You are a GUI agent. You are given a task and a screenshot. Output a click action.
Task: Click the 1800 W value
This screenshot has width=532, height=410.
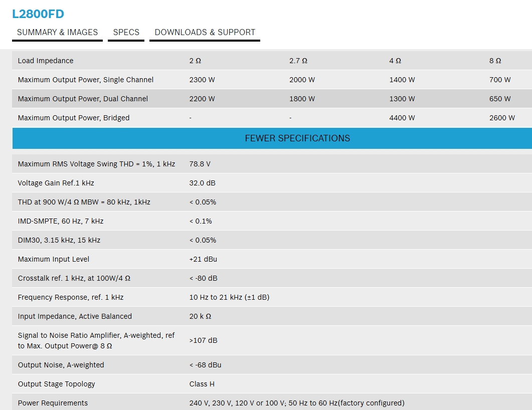pos(302,99)
